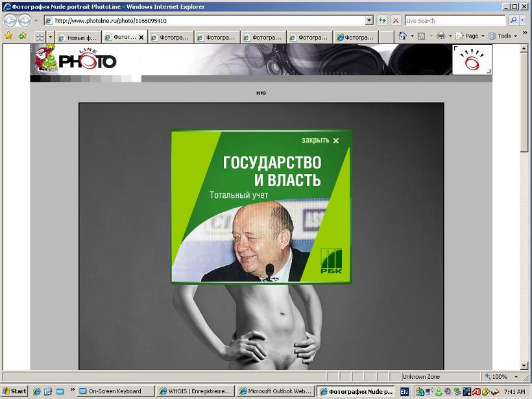The image size is (532, 399).
Task: Open the Page menu dropdown
Action: click(x=471, y=36)
